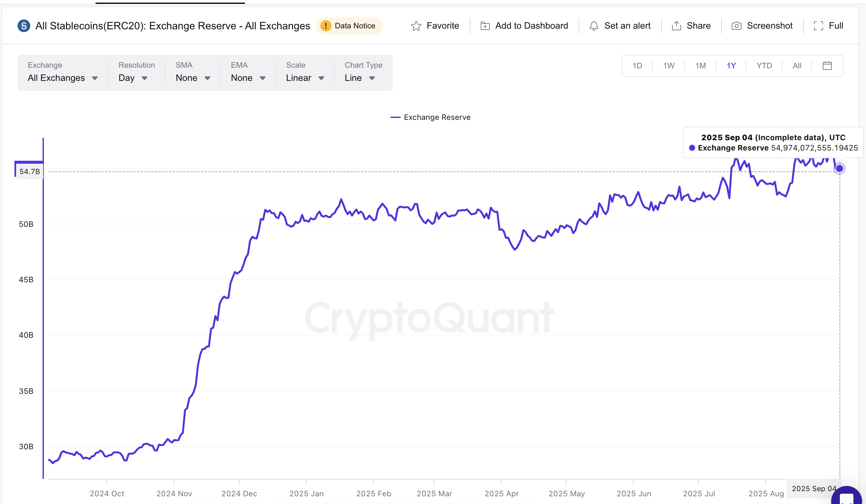Open the Resolution Day dropdown
The image size is (866, 504).
[133, 78]
